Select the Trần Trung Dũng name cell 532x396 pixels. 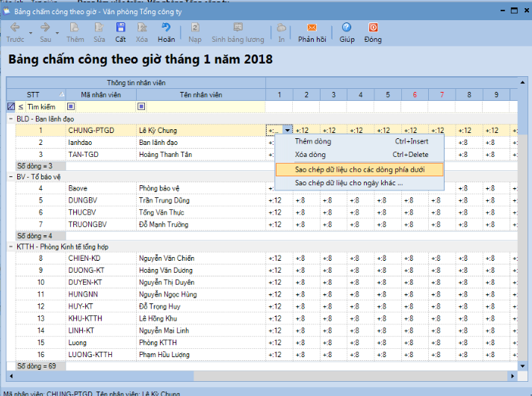[201, 200]
